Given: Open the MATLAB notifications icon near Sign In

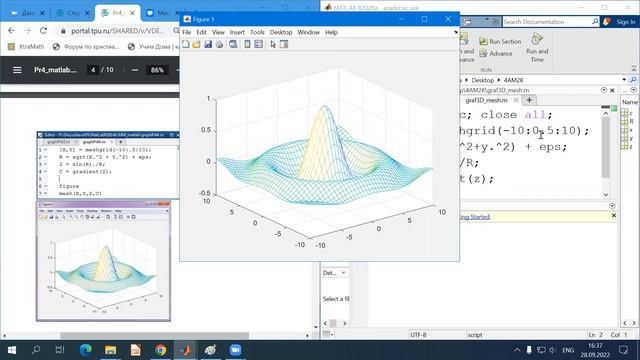Looking at the screenshot, I should pyautogui.click(x=607, y=22).
